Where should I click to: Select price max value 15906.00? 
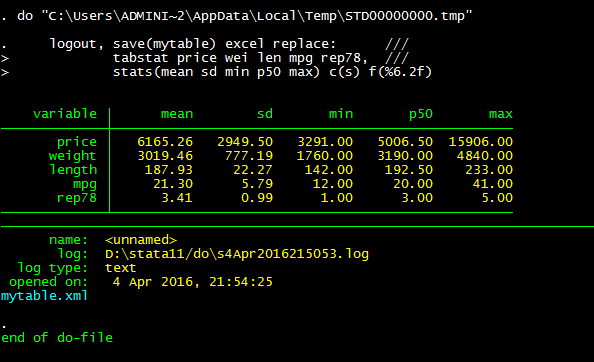tap(481, 142)
